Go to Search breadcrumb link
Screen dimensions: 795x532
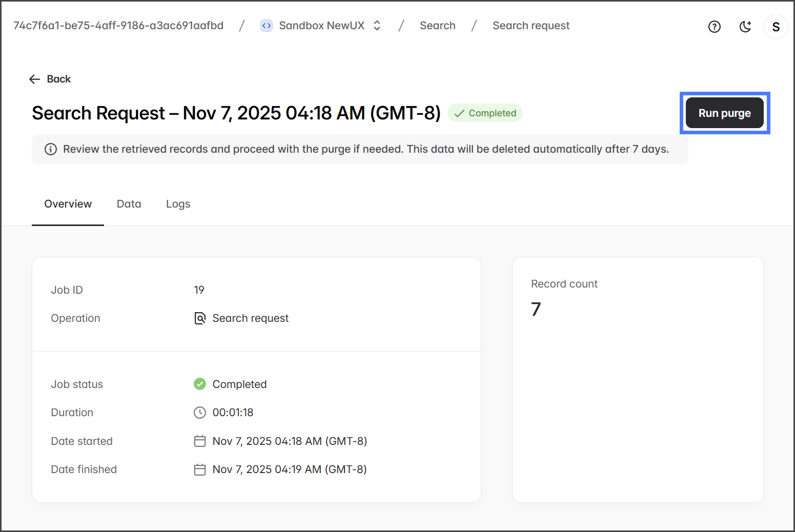[x=437, y=26]
